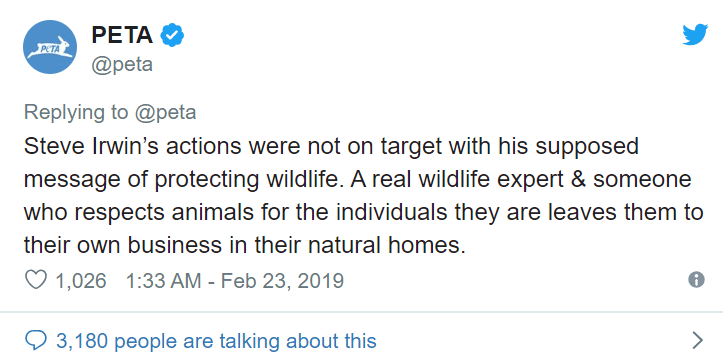Click the words 'Steve Irwin's actions' in tweet

(132, 146)
